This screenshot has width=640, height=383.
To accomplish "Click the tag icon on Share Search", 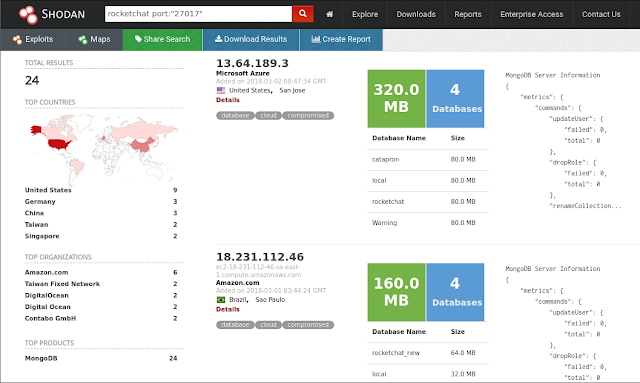I will (138, 39).
